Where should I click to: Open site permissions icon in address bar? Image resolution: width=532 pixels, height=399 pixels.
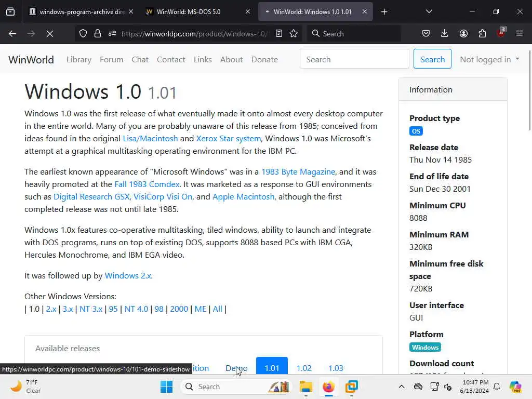point(112,34)
